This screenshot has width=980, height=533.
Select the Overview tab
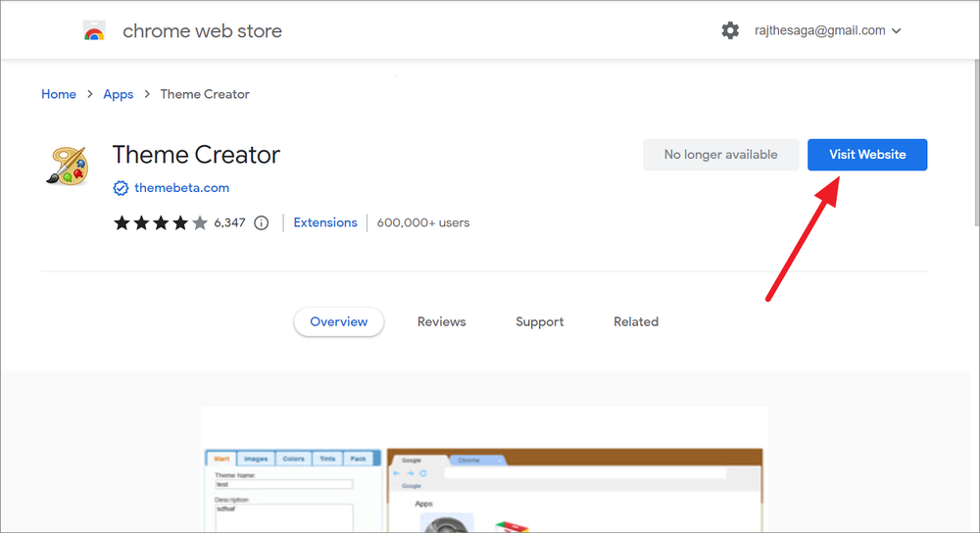pos(339,321)
